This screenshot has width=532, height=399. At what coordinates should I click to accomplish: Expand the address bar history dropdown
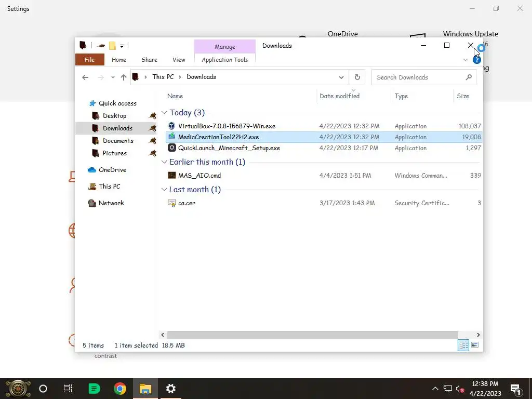[341, 77]
